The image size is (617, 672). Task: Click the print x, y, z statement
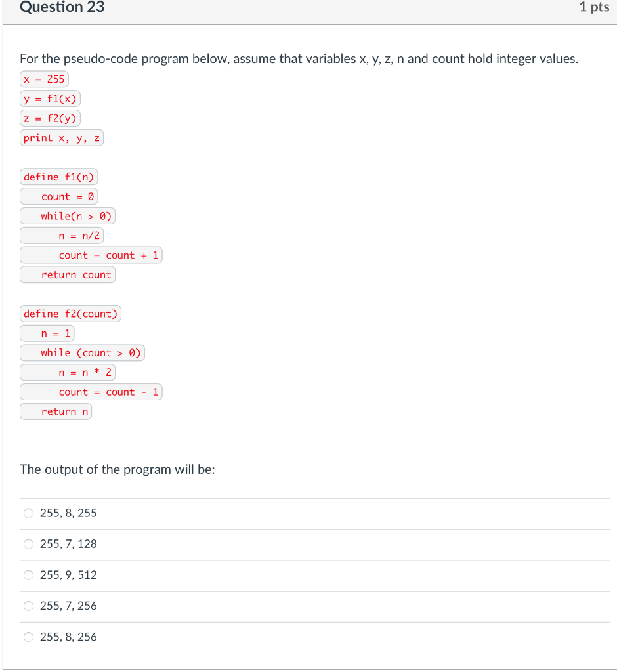[x=61, y=138]
